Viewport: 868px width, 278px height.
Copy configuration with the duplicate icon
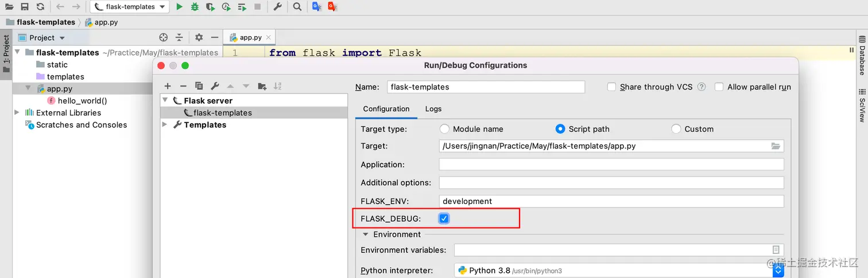(199, 86)
